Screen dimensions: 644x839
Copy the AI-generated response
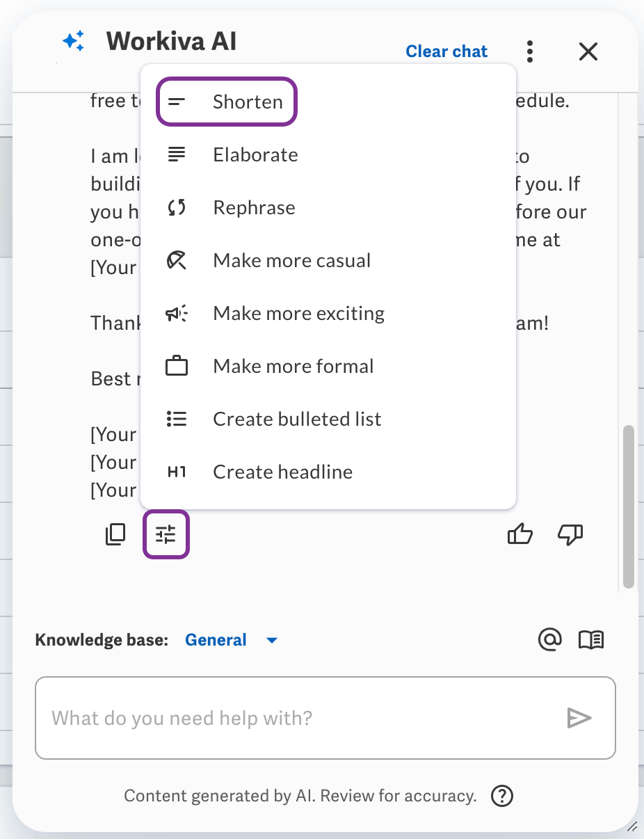(115, 534)
